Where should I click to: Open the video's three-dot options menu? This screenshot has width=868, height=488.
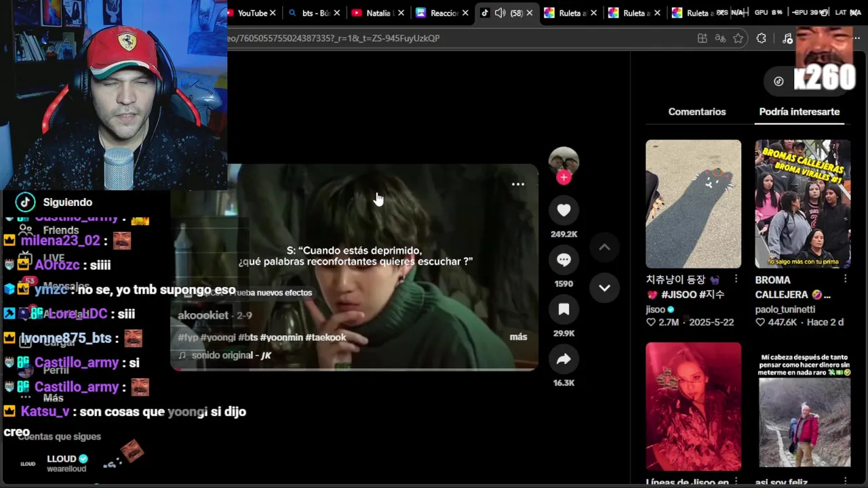point(518,184)
